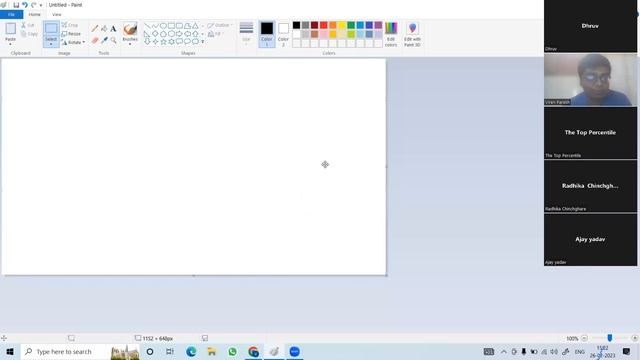
Task: Expand the Shapes gallery more arrow
Action: tap(203, 42)
